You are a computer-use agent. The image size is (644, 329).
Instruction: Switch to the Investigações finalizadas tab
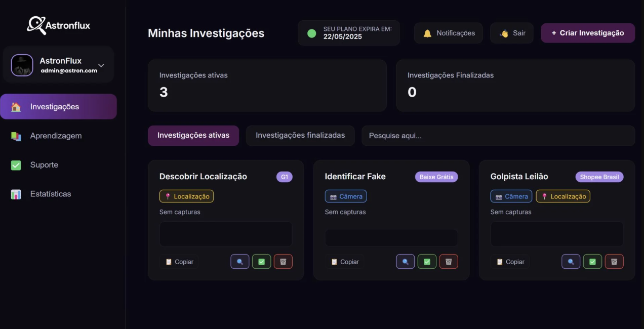click(300, 136)
